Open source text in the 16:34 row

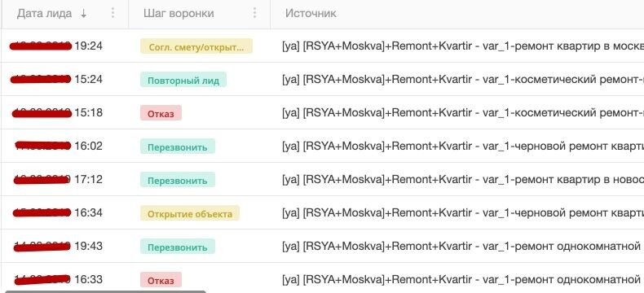pos(463,213)
